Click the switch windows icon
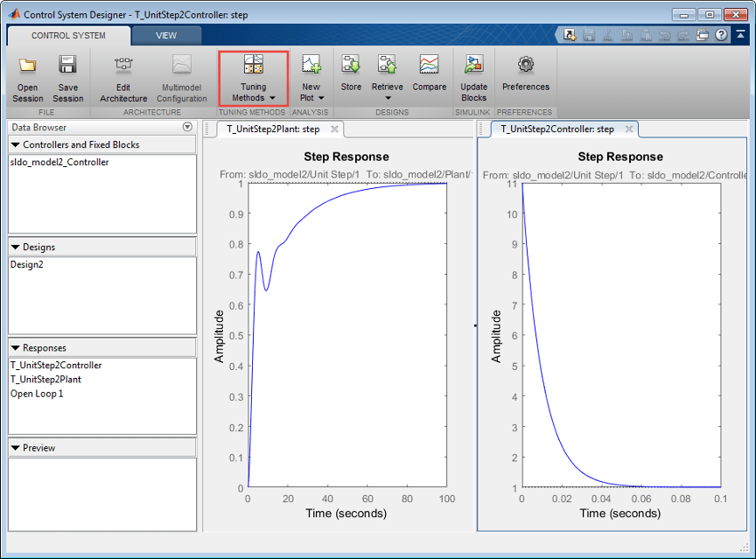 point(703,35)
